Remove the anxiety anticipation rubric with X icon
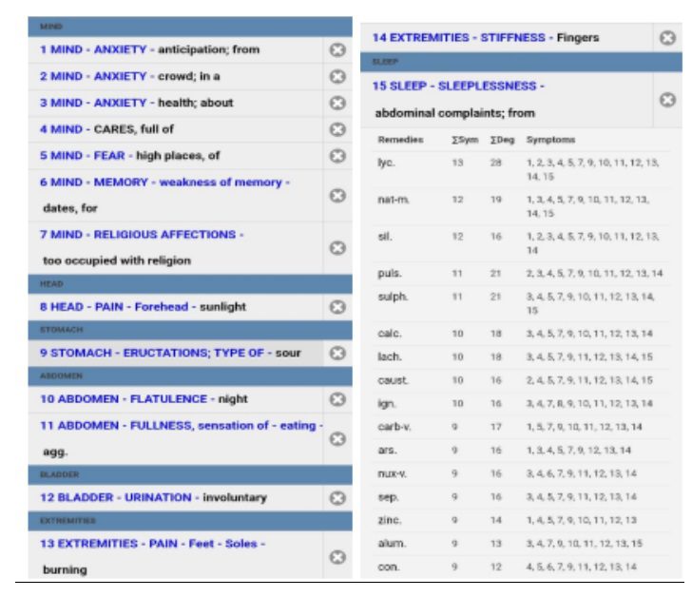The height and width of the screenshot is (616, 692). (x=336, y=49)
